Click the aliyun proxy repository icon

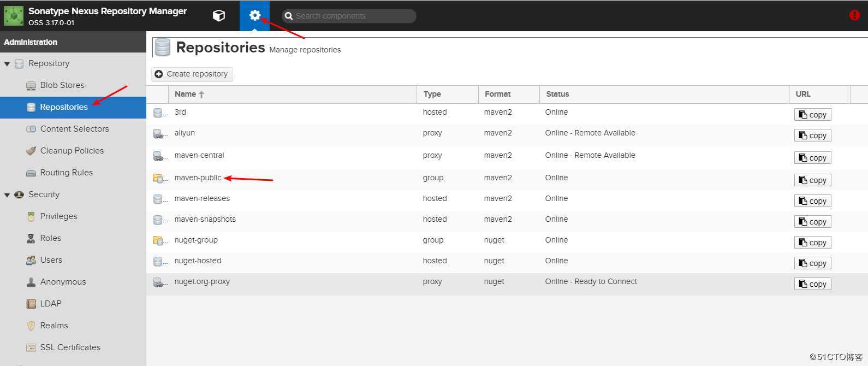[158, 134]
